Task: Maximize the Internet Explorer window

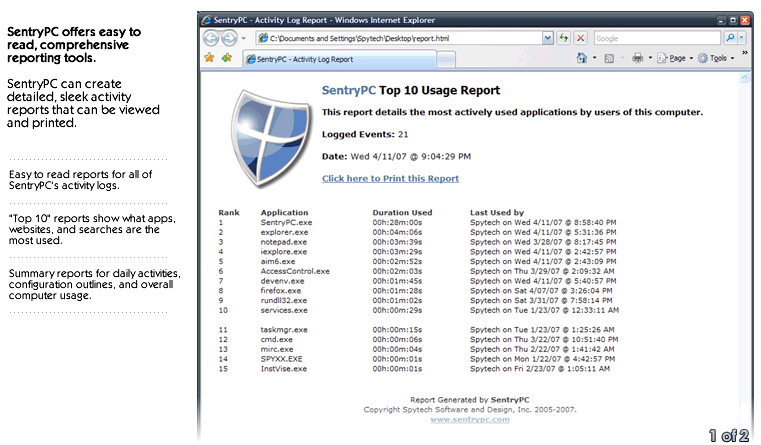Action: pyautogui.click(x=733, y=20)
